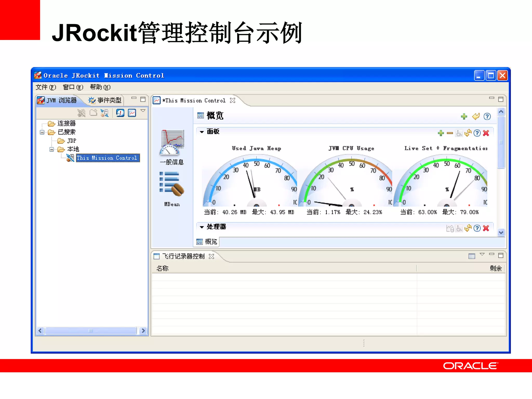
Task: Switch to the 事件类型 tab
Action: (105, 100)
